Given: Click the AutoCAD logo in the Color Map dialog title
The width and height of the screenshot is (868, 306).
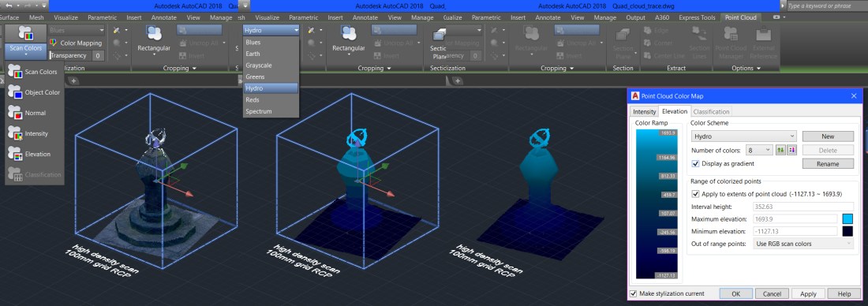Looking at the screenshot, I should pyautogui.click(x=635, y=95).
